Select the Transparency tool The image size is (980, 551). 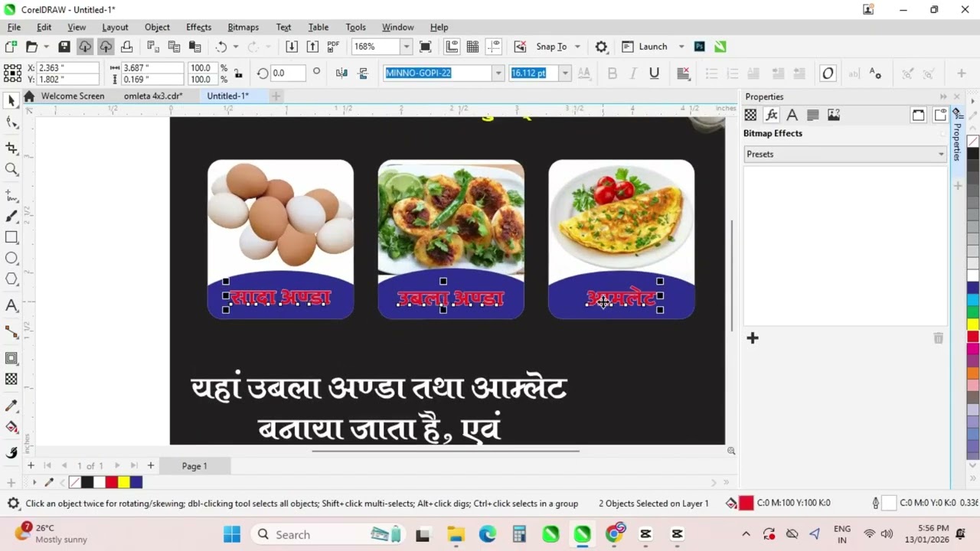[x=11, y=379]
